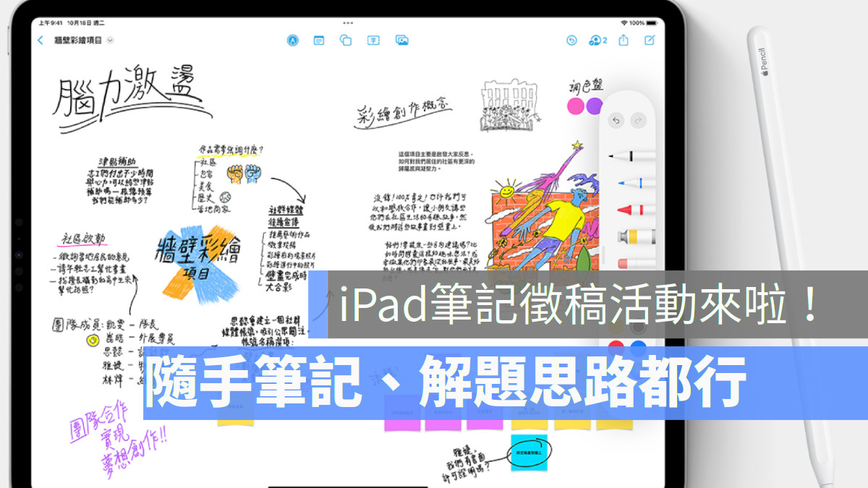Tap the multitasking three-dots at top center

pyautogui.click(x=346, y=23)
